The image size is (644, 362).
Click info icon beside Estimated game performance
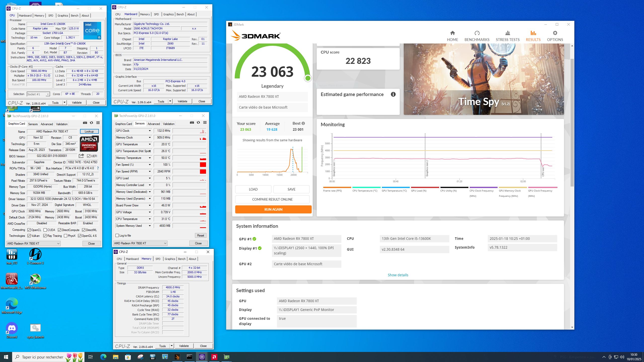click(x=393, y=94)
